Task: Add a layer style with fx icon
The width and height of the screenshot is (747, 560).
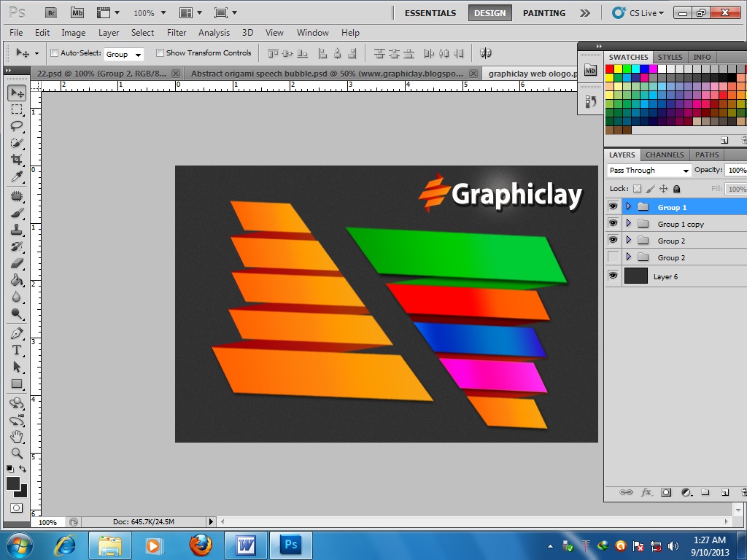Action: tap(646, 492)
